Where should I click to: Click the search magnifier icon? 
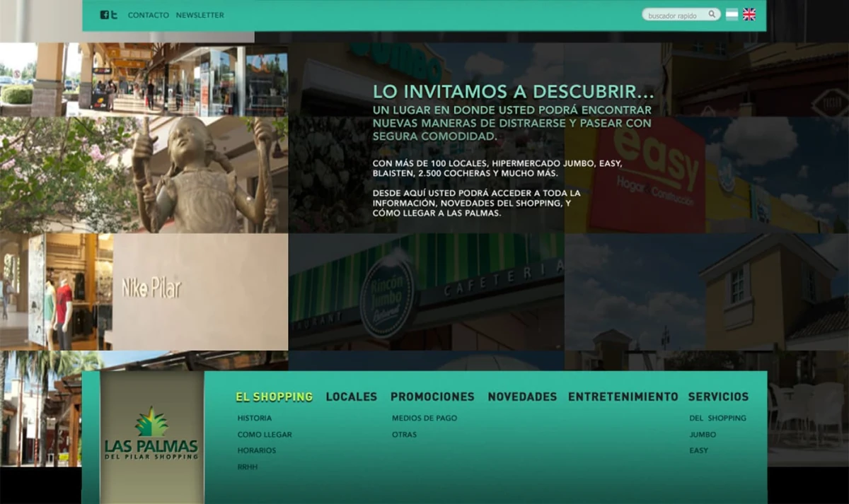click(712, 15)
